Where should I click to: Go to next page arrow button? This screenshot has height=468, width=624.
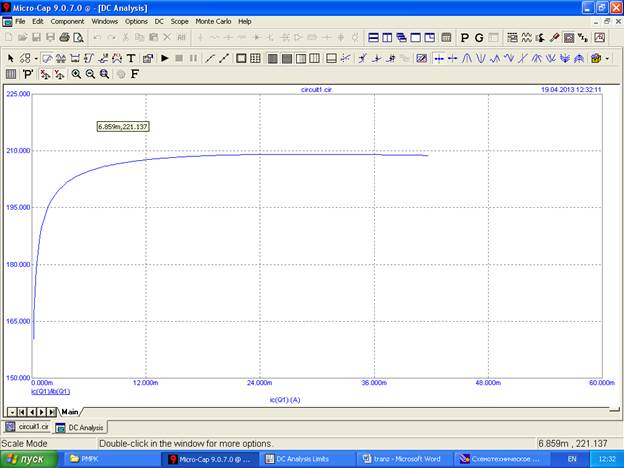tap(42, 412)
